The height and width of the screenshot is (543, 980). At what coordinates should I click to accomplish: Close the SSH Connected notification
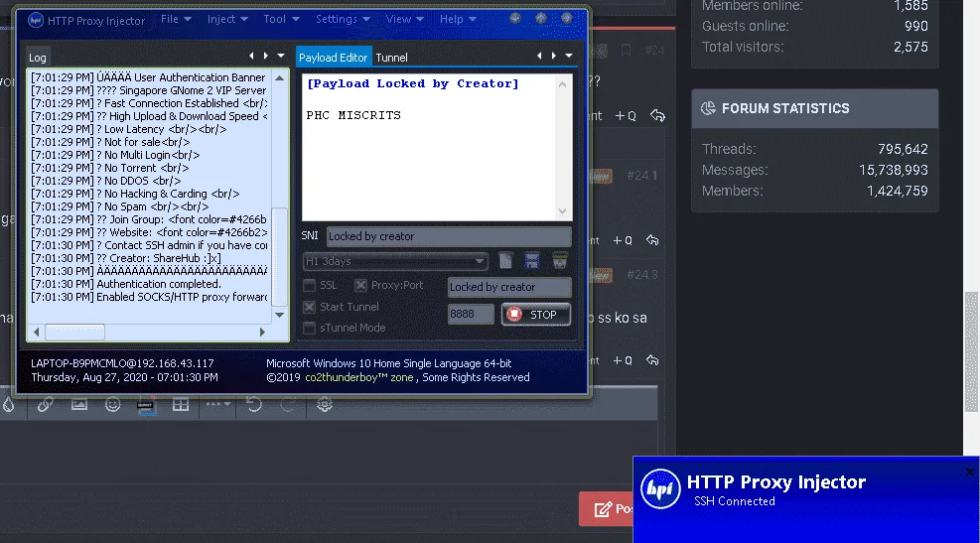point(970,472)
